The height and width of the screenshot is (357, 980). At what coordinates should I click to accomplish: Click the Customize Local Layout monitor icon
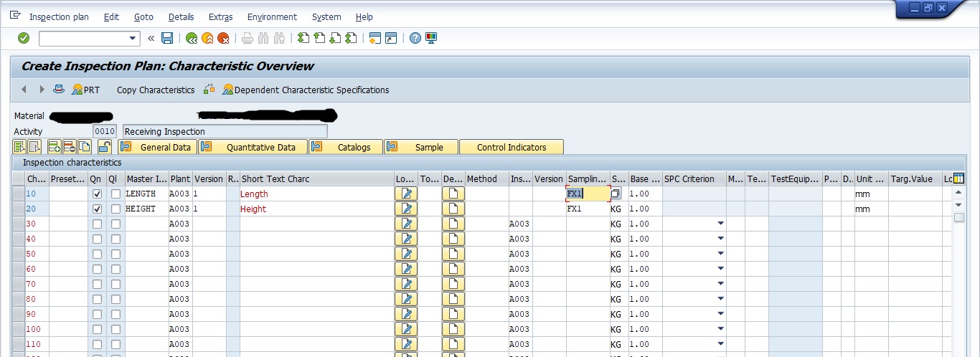pyautogui.click(x=431, y=38)
